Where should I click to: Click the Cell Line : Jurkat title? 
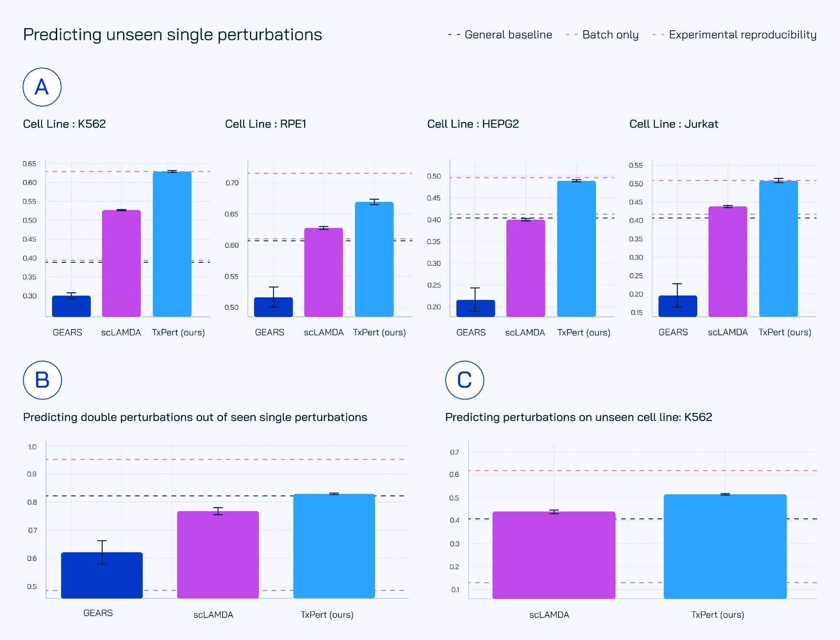[674, 124]
